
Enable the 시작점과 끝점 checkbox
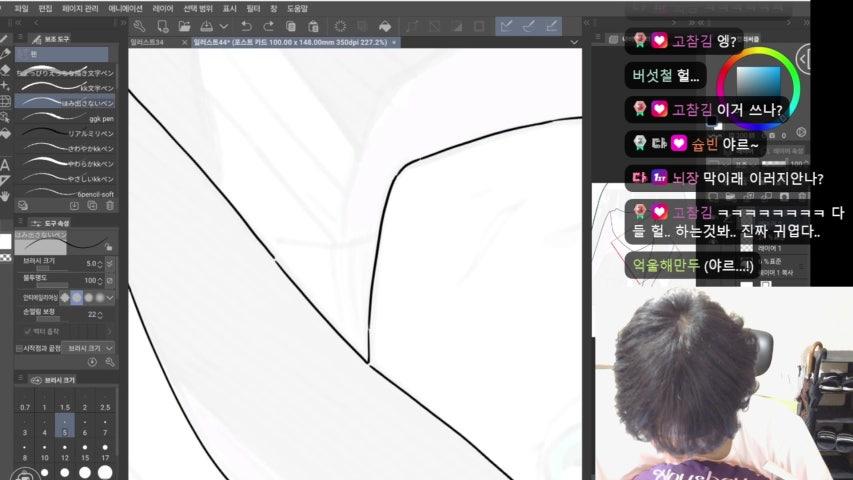pos(19,348)
